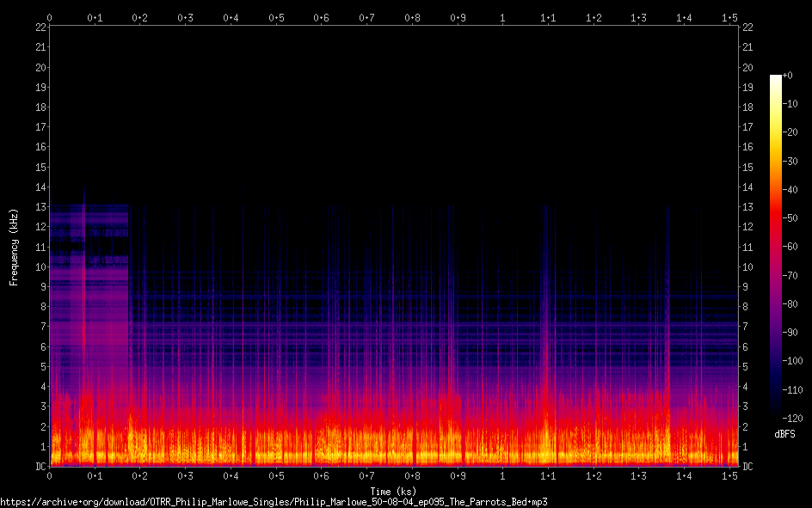Click the 18 kHz tick on right axis

[747, 107]
